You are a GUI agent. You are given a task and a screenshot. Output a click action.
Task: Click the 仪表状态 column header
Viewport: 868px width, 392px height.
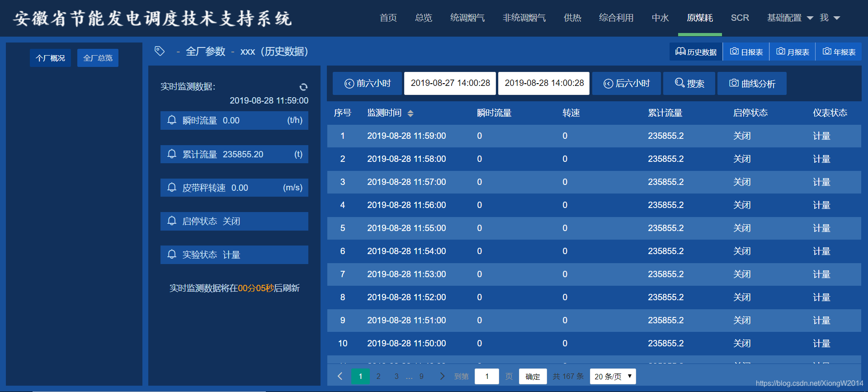(x=830, y=113)
